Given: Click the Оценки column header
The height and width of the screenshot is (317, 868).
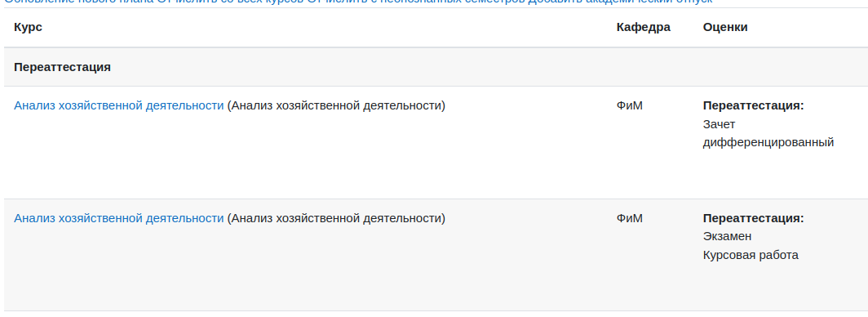Looking at the screenshot, I should coord(725,27).
